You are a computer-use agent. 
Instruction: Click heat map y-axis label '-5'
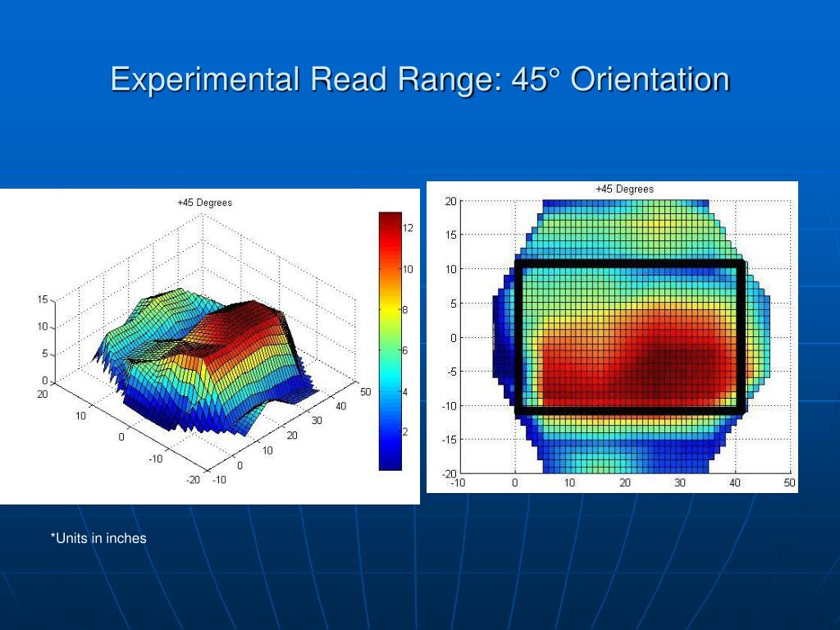tap(452, 372)
